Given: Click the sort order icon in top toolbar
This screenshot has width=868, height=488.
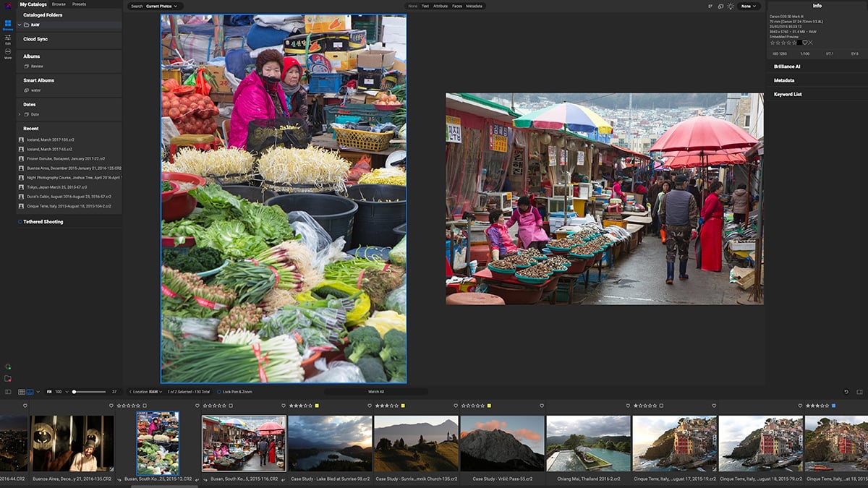Looking at the screenshot, I should pos(710,6).
